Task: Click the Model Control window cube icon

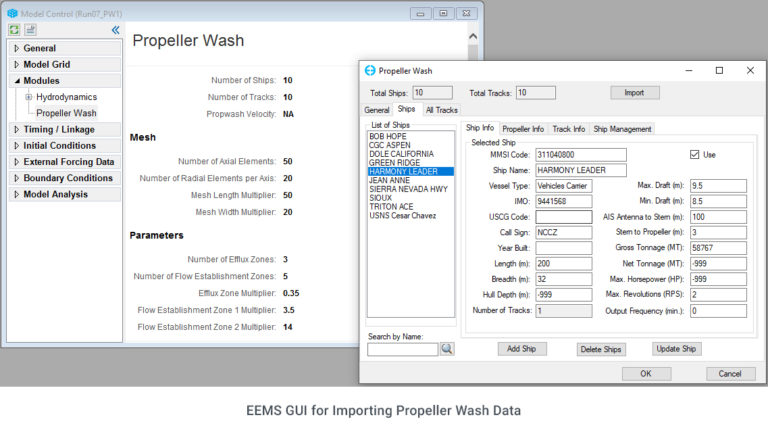Action: pyautogui.click(x=12, y=12)
